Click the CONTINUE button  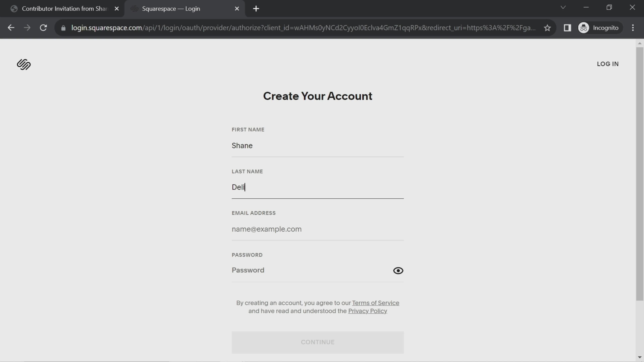(x=317, y=342)
